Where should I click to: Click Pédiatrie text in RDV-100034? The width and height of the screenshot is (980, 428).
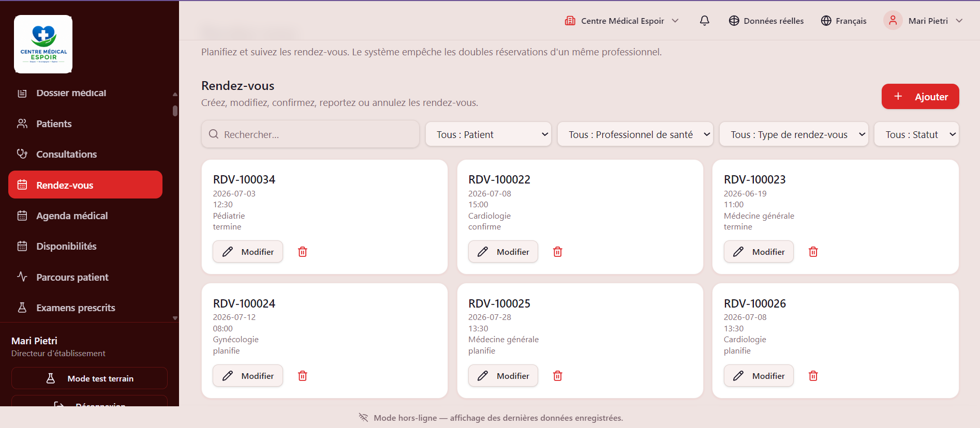tap(229, 216)
